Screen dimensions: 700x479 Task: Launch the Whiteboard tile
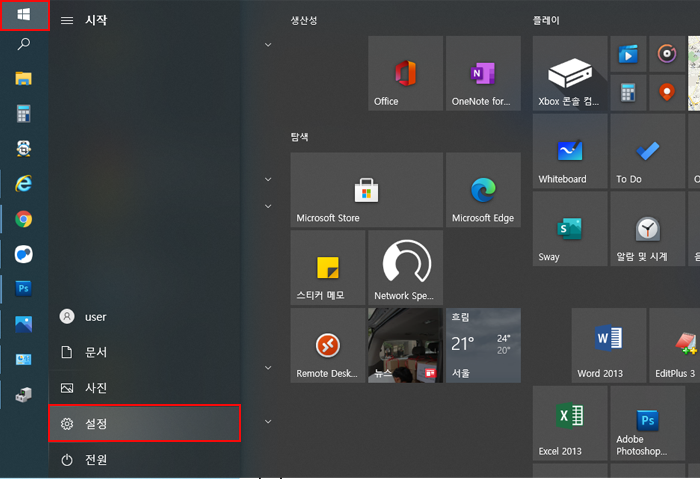[570, 151]
